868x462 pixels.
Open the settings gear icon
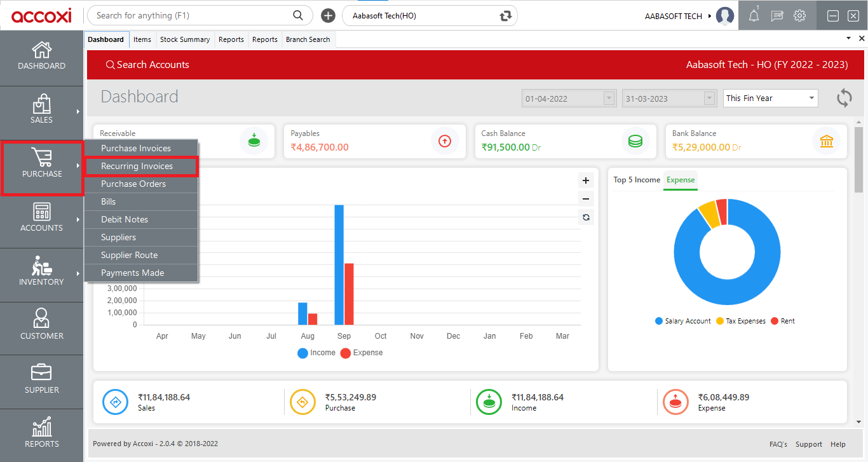click(799, 16)
